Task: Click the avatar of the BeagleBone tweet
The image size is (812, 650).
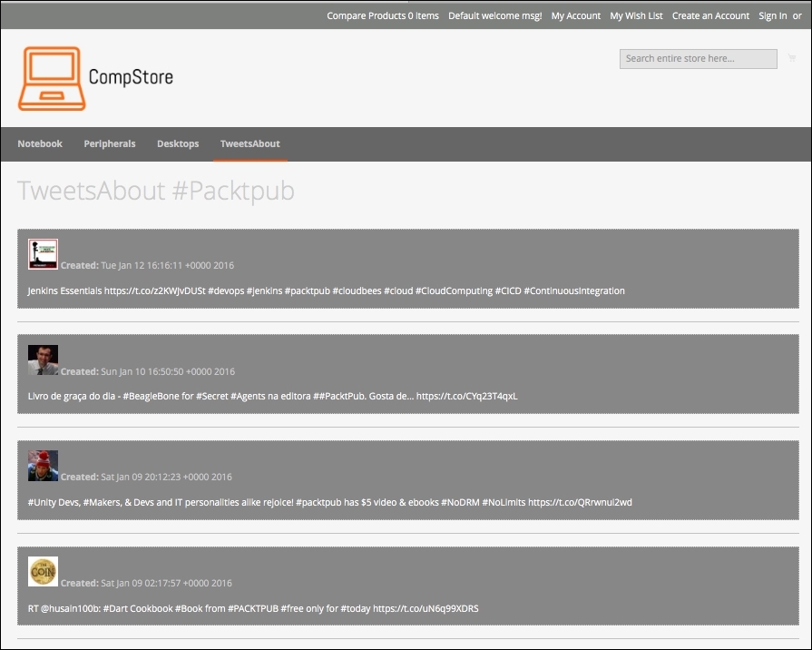Action: [x=43, y=359]
